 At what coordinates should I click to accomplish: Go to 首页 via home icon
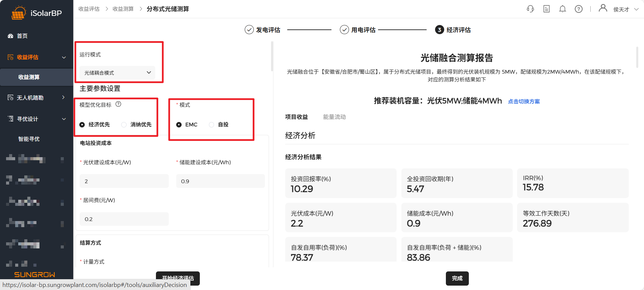(10, 36)
